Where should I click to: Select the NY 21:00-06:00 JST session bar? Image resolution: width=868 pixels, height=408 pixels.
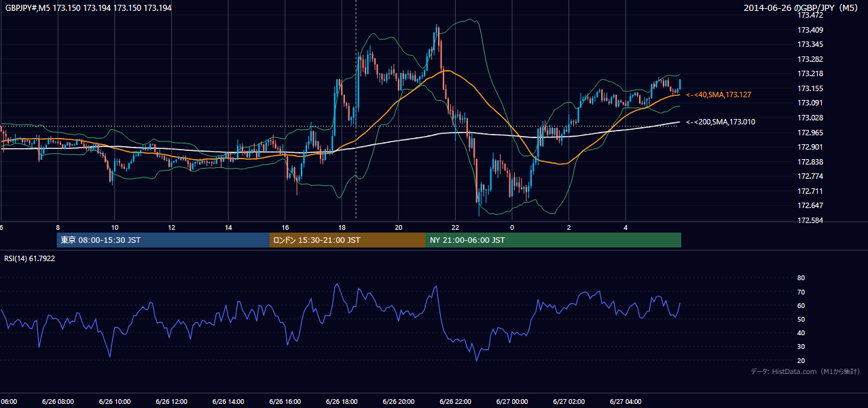click(x=554, y=240)
